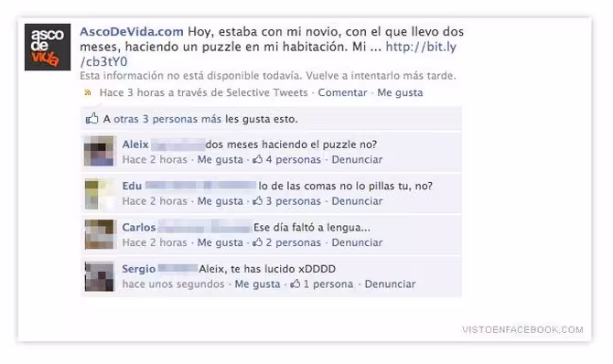Click thumbs-up icon next to 4 personas

pyautogui.click(x=257, y=159)
